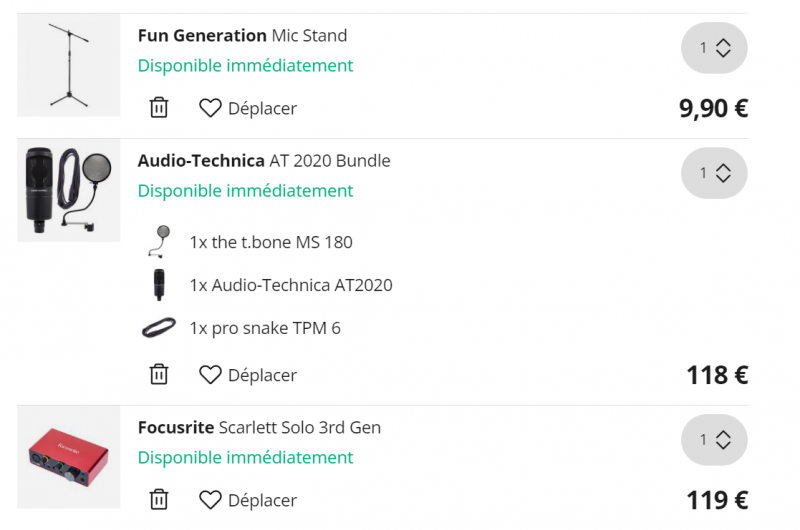Remove Focusrite Scarlett Solo using trash icon
800x530 pixels.
tap(159, 500)
